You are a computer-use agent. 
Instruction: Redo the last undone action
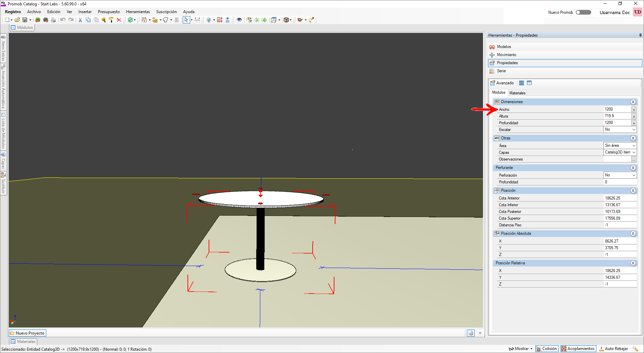click(71, 20)
